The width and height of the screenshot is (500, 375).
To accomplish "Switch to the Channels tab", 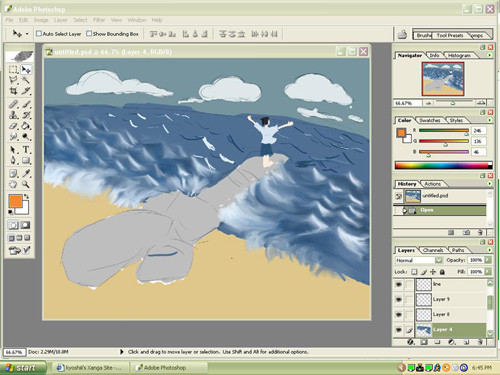I will pos(433,250).
